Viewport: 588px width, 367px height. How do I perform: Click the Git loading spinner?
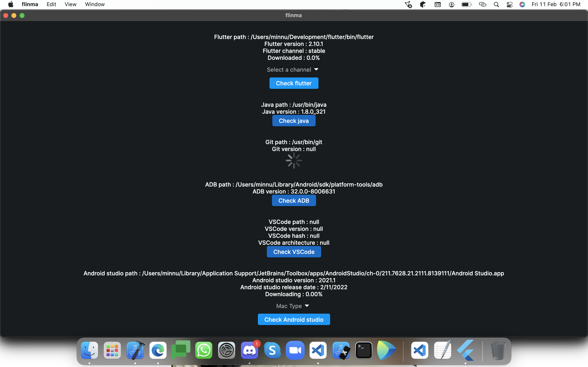[294, 160]
